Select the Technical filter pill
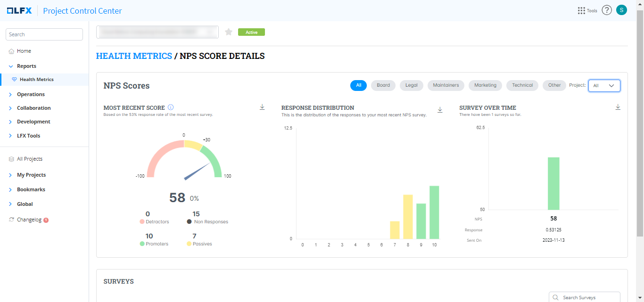 [x=522, y=85]
